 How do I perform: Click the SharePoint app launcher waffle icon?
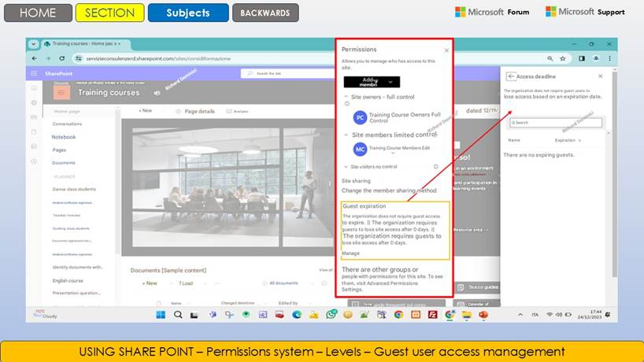(34, 73)
